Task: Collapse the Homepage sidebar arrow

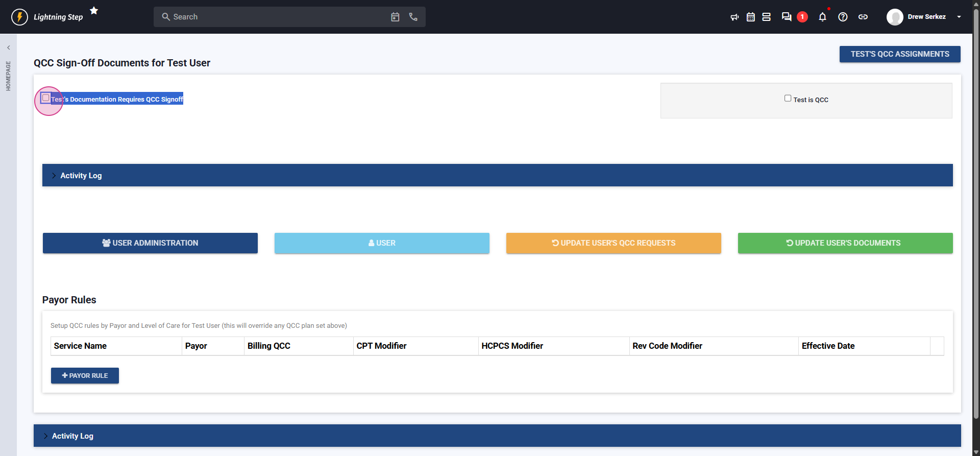Action: (8, 47)
